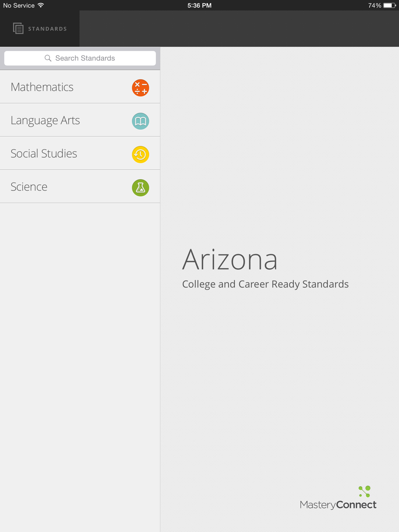Tap the green Science flask icon
This screenshot has height=532, width=399.
coord(140,188)
